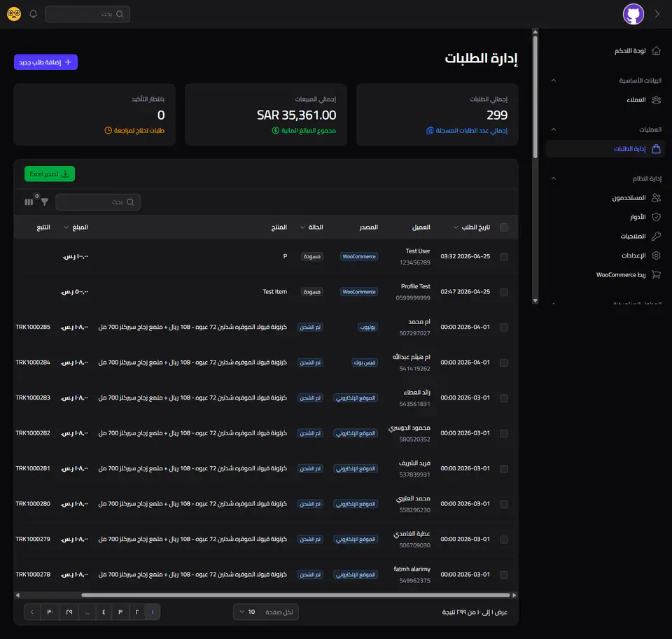672x639 pixels.
Task: Open the table filter funnel icon
Action: coord(45,202)
